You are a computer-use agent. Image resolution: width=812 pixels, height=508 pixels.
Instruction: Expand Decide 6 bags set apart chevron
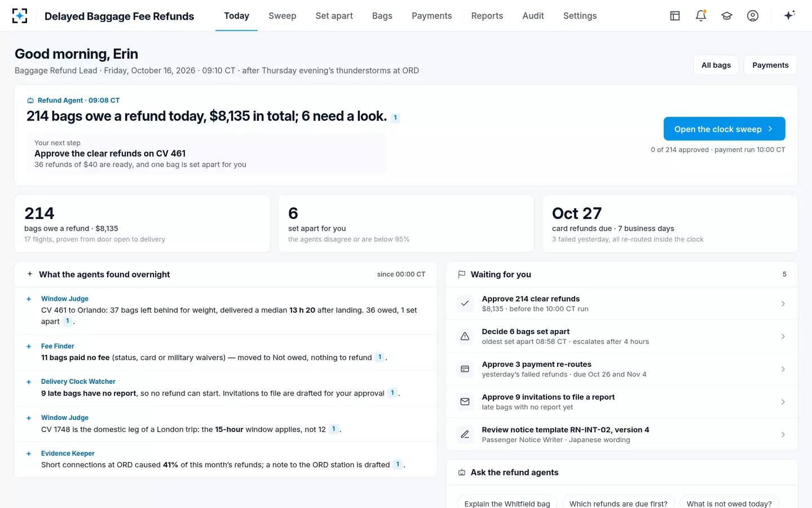pos(783,336)
